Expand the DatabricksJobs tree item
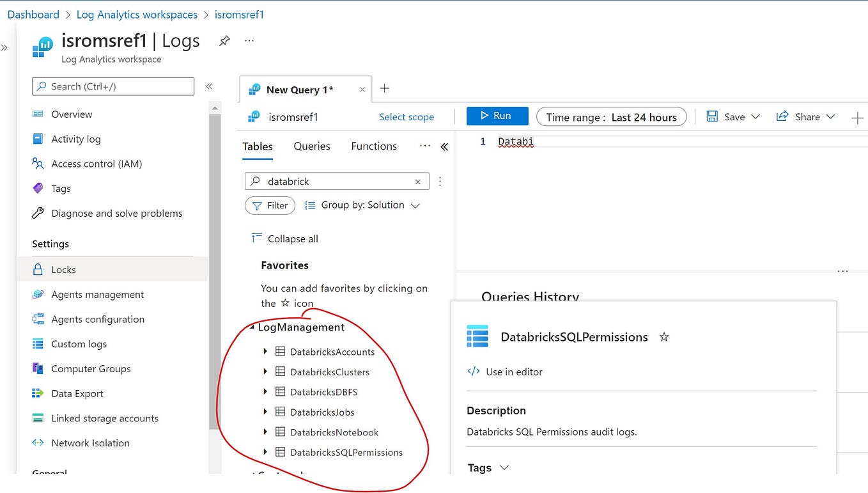The image size is (868, 493). [266, 412]
